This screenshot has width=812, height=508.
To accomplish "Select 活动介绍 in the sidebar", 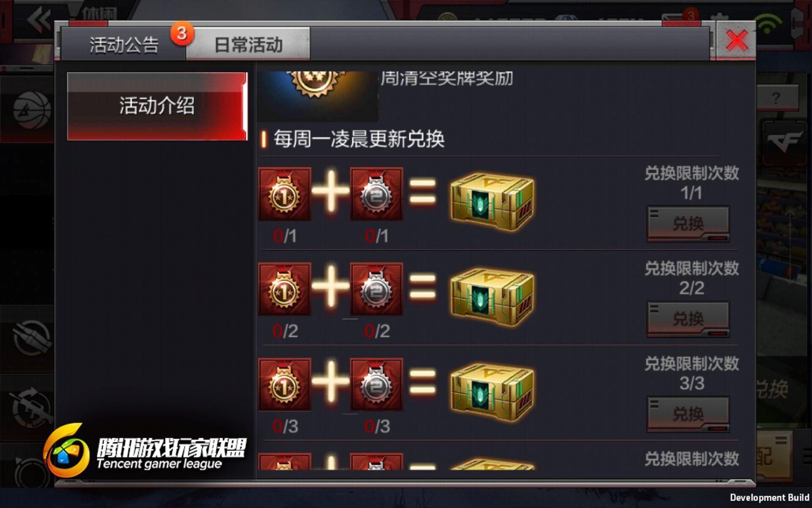I will click(157, 106).
